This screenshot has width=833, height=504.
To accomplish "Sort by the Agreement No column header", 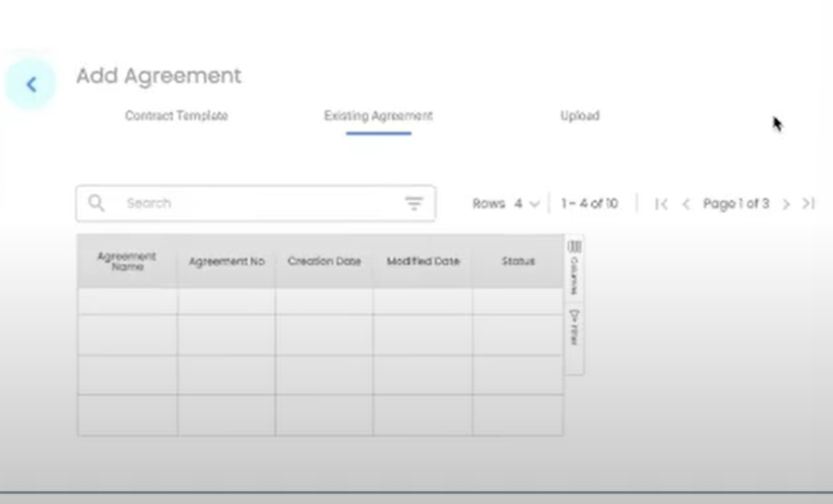I will pos(226,261).
